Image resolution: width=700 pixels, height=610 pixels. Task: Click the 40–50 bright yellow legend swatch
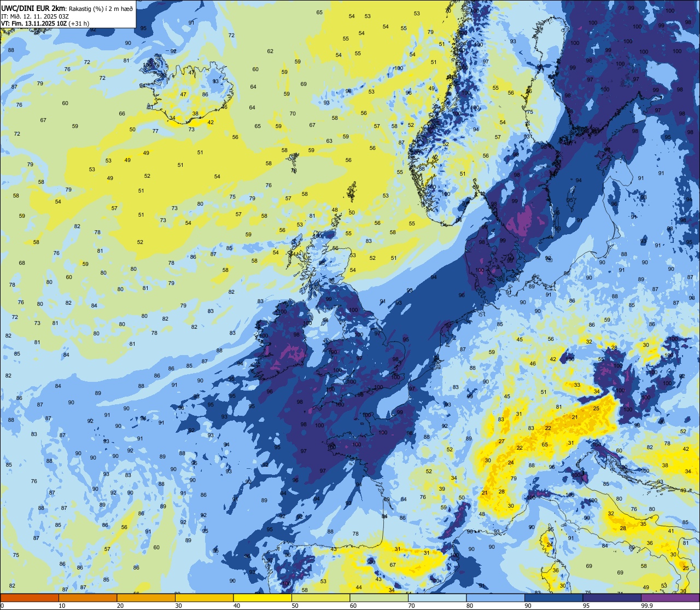tap(262, 597)
